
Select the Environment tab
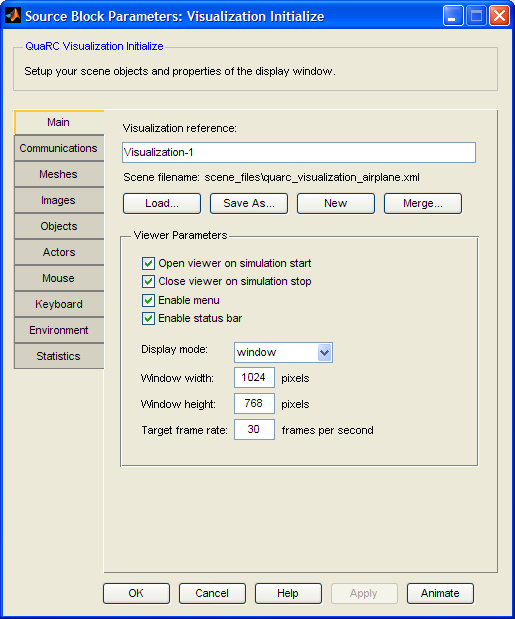coord(59,330)
